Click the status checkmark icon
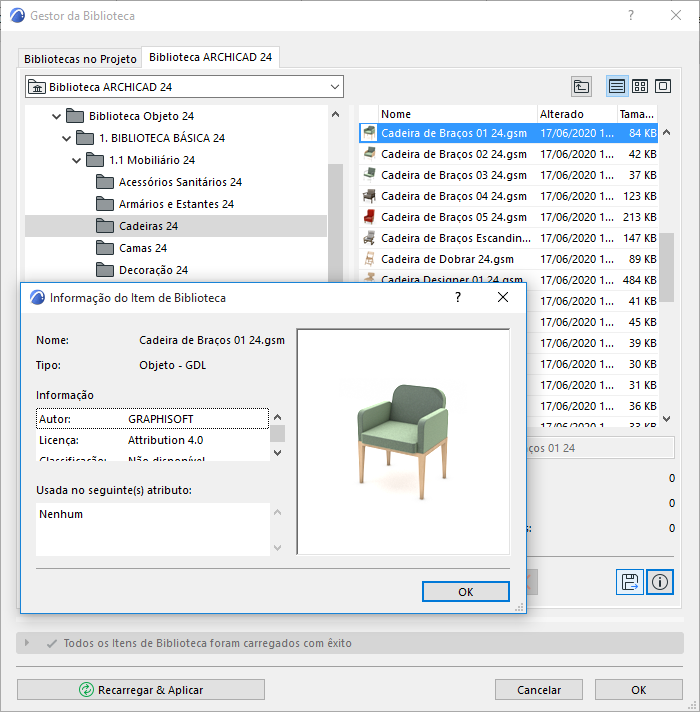Image resolution: width=700 pixels, height=712 pixels. pos(52,643)
